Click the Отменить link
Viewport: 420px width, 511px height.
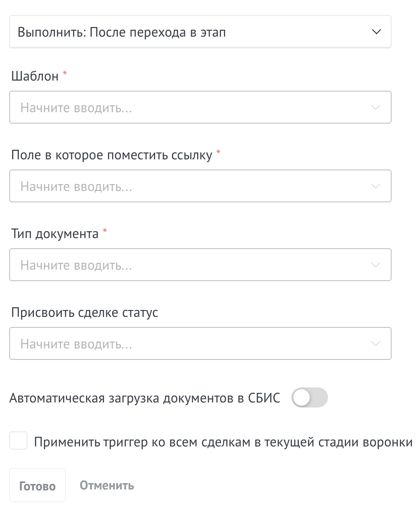107,485
